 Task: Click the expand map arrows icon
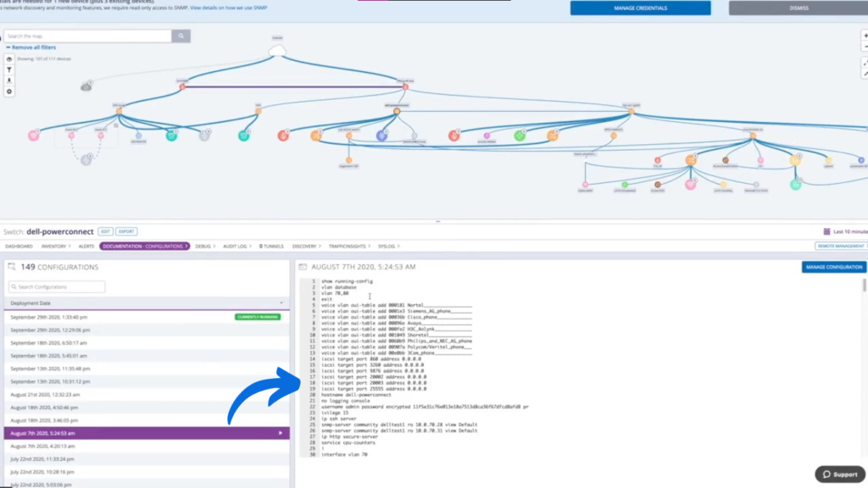coord(865,64)
